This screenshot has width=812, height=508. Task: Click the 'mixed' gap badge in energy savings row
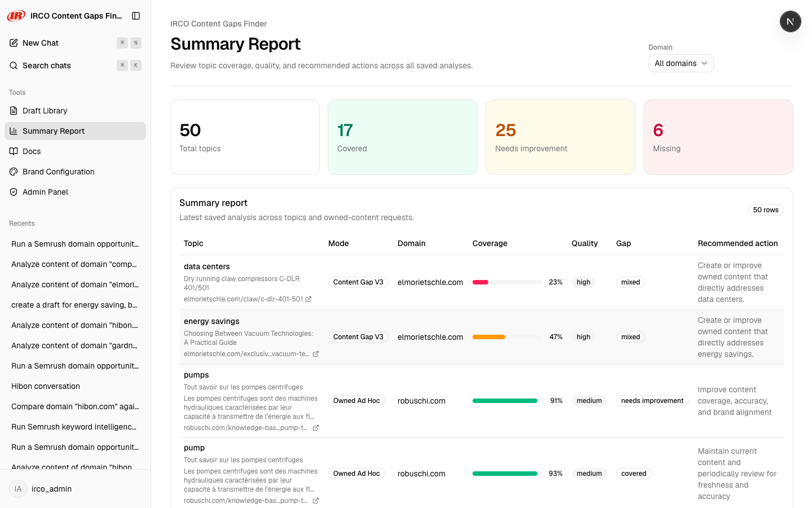pyautogui.click(x=630, y=337)
